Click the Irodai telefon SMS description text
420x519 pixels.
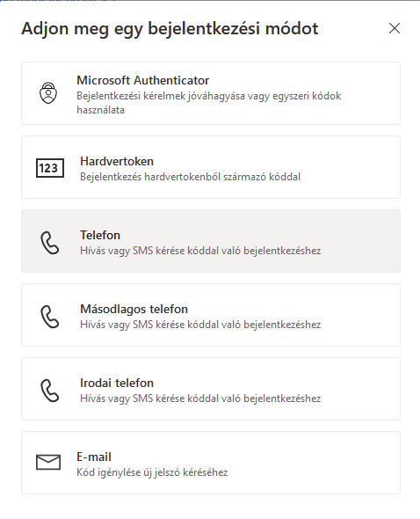tap(200, 398)
